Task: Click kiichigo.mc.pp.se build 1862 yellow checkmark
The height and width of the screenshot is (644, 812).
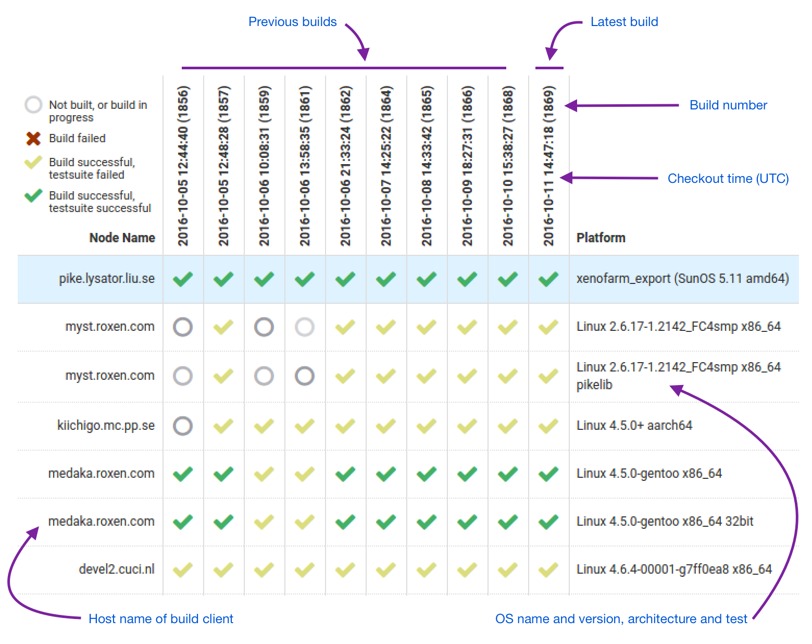Action: tap(345, 426)
